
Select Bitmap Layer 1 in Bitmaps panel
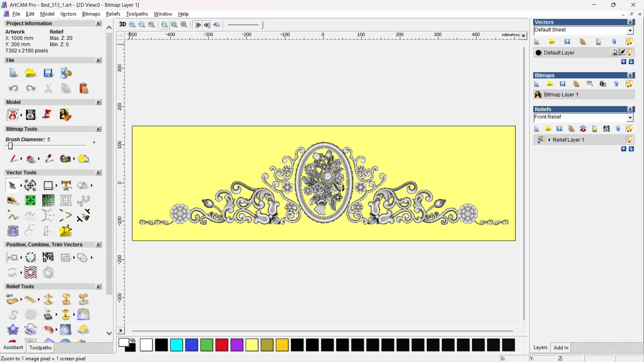click(561, 95)
